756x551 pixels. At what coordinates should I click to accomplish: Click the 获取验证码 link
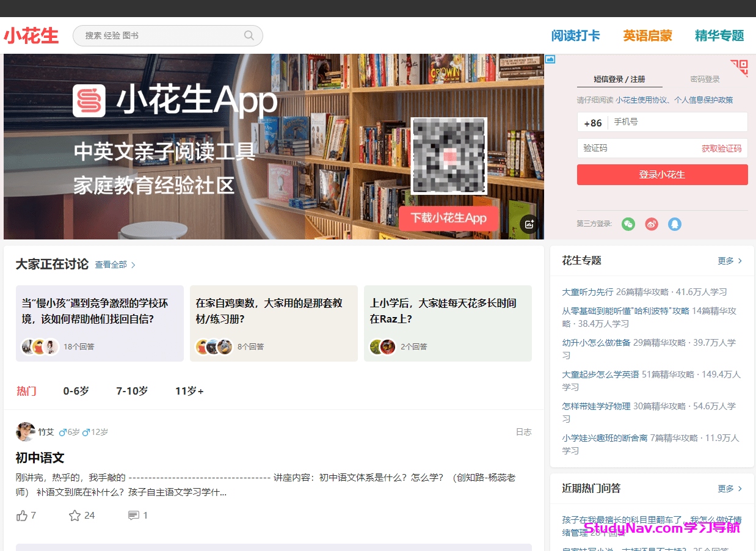[721, 148]
